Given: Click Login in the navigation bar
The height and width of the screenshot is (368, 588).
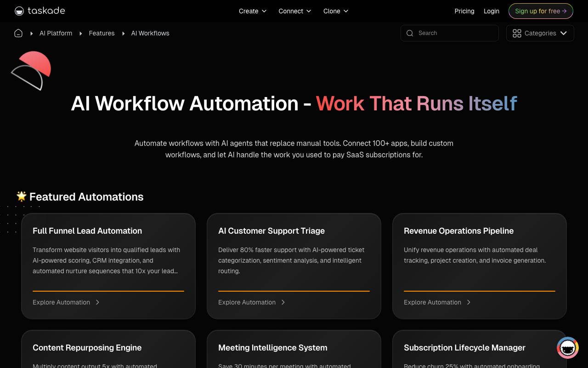Looking at the screenshot, I should pyautogui.click(x=492, y=11).
